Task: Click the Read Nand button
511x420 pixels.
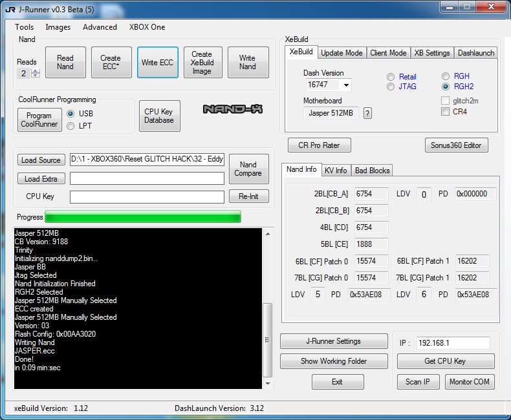Action: pyautogui.click(x=65, y=62)
